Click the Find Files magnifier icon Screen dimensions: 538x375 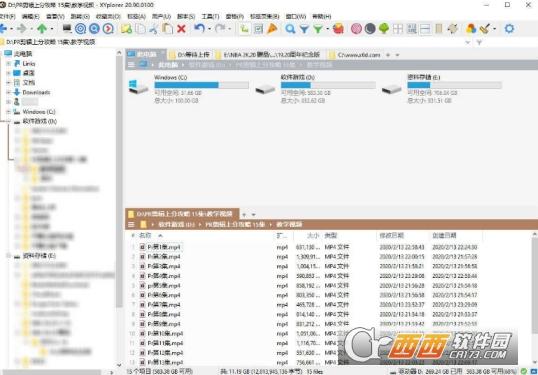[290, 29]
